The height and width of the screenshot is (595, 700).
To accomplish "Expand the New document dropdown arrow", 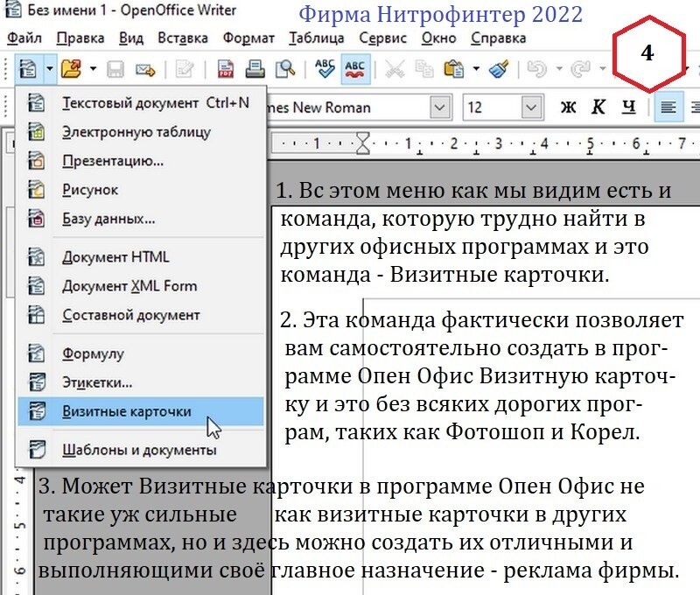I will click(49, 69).
